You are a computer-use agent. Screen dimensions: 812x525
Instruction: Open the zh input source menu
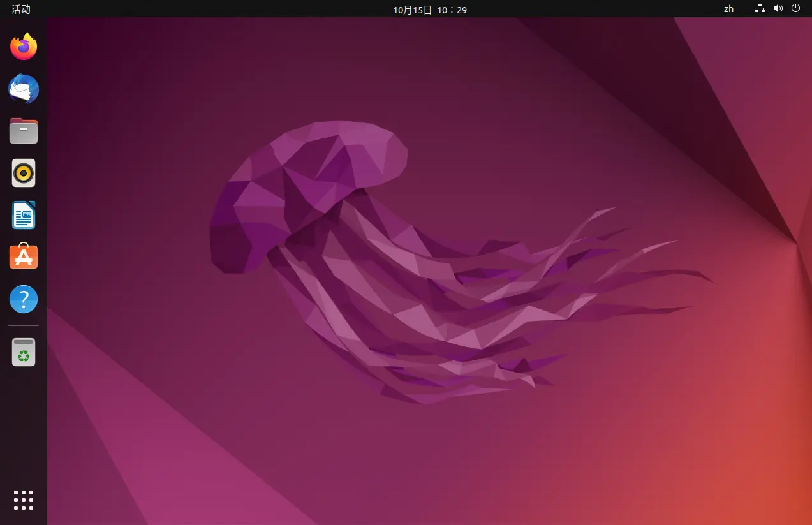728,10
